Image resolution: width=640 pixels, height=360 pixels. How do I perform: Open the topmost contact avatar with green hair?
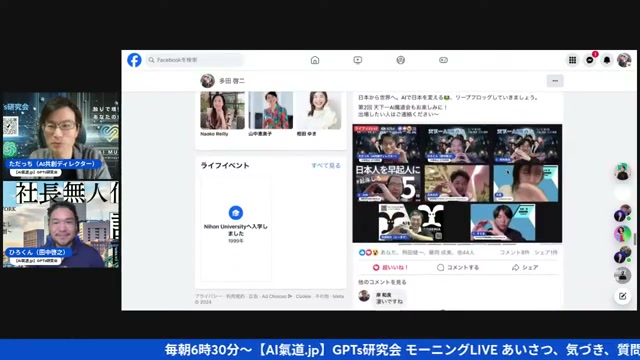(622, 172)
